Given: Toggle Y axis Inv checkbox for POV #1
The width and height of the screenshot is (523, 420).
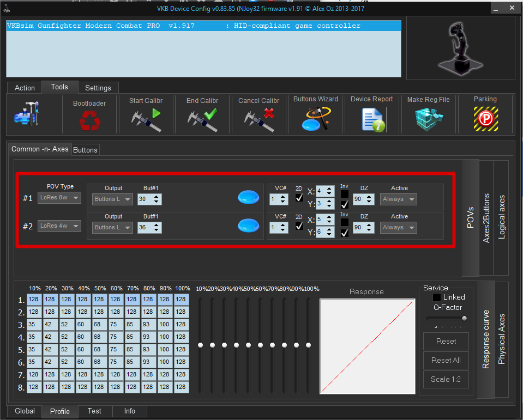Looking at the screenshot, I should (345, 204).
